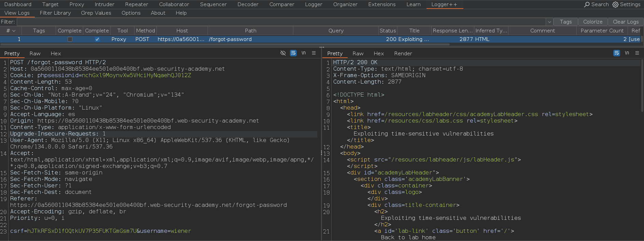Click into the Filter input field

pyautogui.click(x=281, y=22)
